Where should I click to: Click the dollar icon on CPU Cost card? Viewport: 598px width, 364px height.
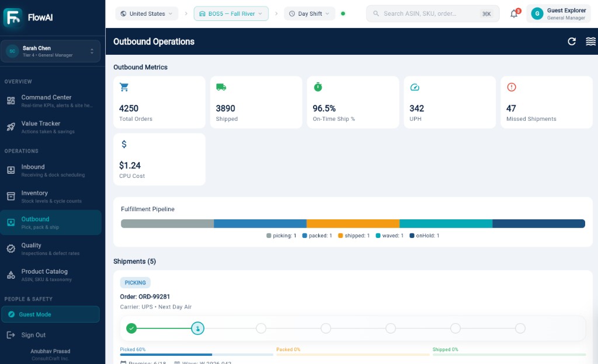pyautogui.click(x=124, y=144)
